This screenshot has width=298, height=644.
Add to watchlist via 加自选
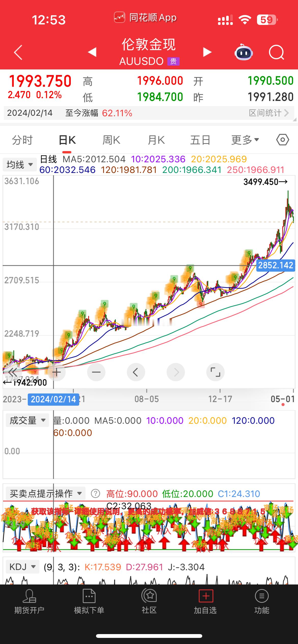click(205, 602)
